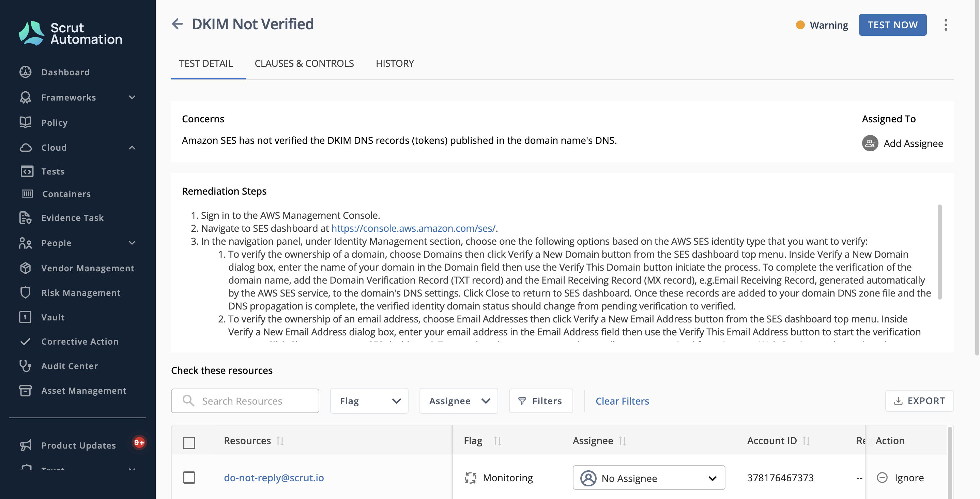Click the resources table vertical scrollbar
Viewport: 980px width, 499px height.
point(950,463)
